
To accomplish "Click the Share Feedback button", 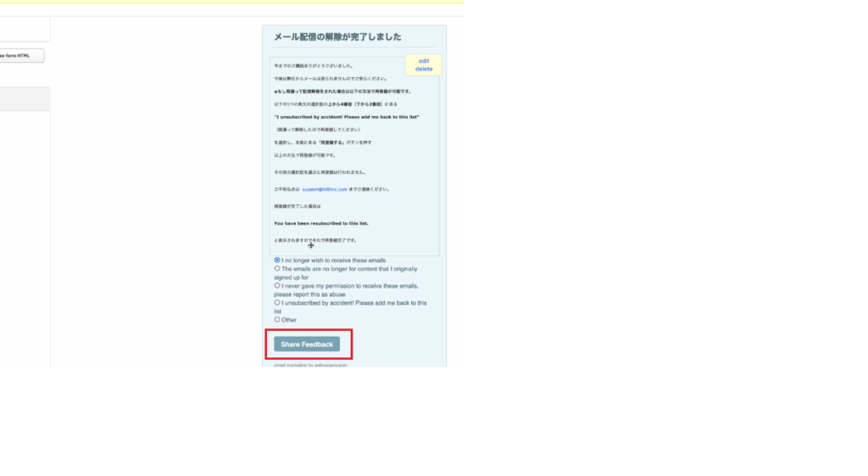I will pyautogui.click(x=307, y=344).
